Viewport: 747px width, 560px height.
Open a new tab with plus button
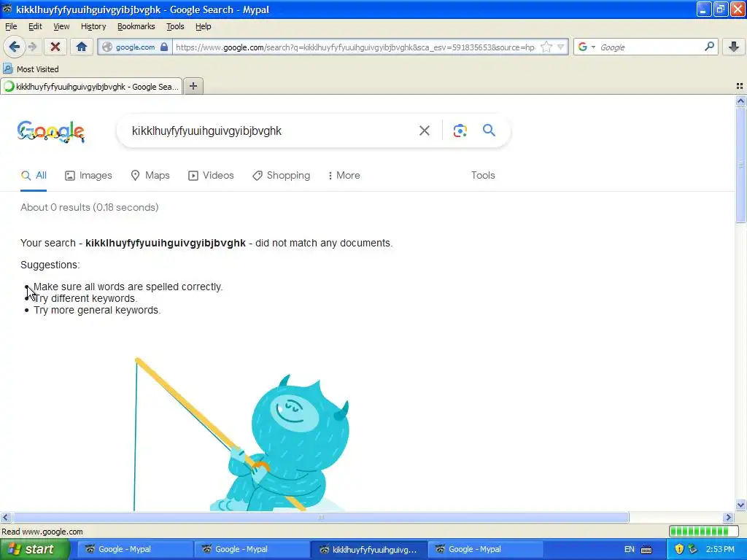click(x=193, y=86)
